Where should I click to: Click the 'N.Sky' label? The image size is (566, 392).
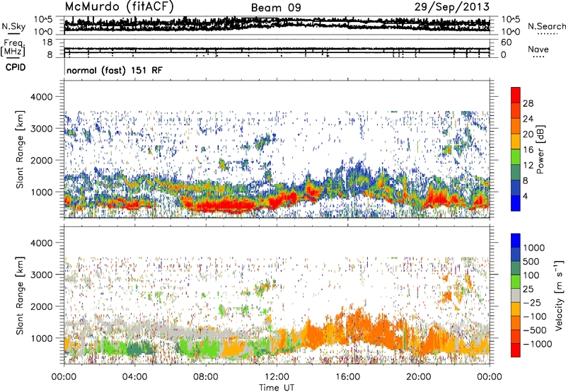click(13, 26)
